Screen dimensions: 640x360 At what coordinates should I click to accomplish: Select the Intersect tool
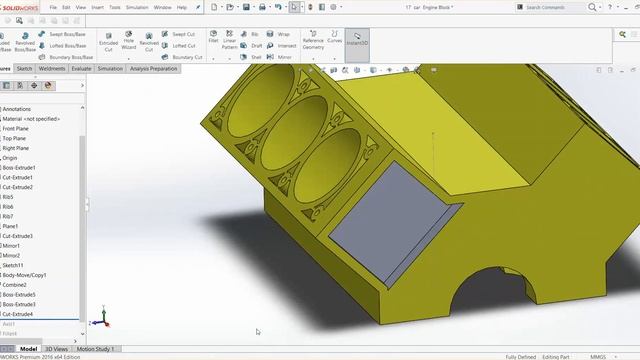pyautogui.click(x=282, y=46)
